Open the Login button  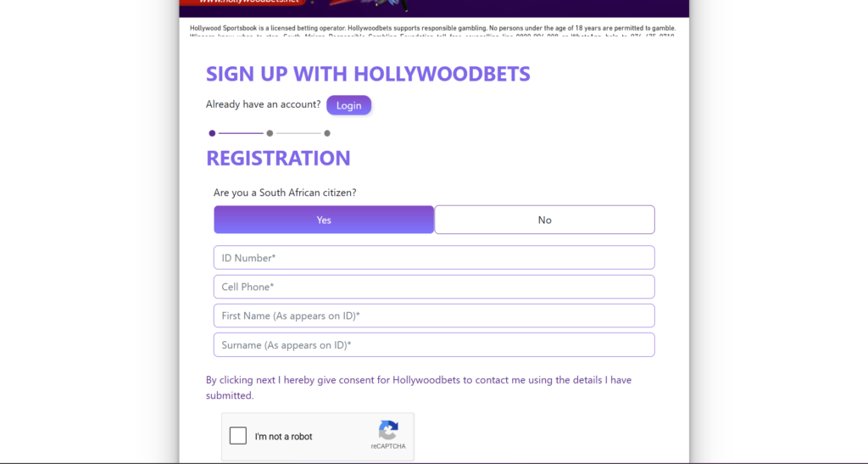[348, 105]
